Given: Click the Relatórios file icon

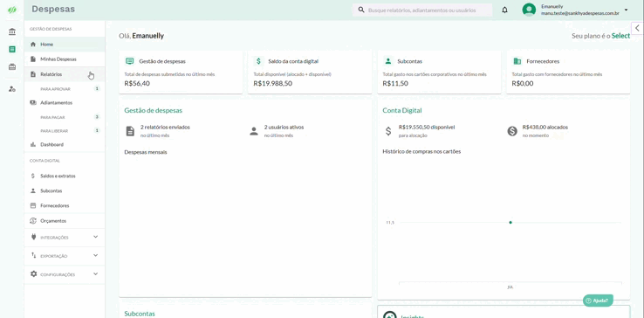Looking at the screenshot, I should pos(33,74).
